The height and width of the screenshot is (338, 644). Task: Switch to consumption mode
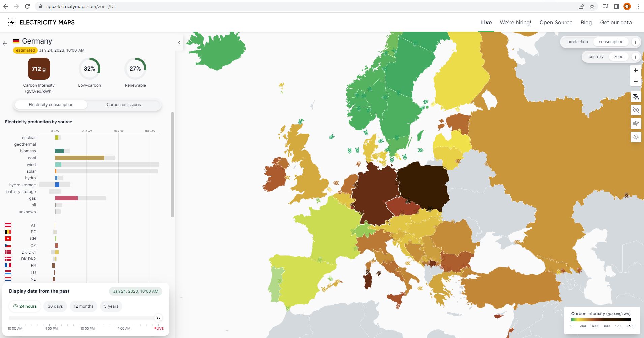point(611,42)
